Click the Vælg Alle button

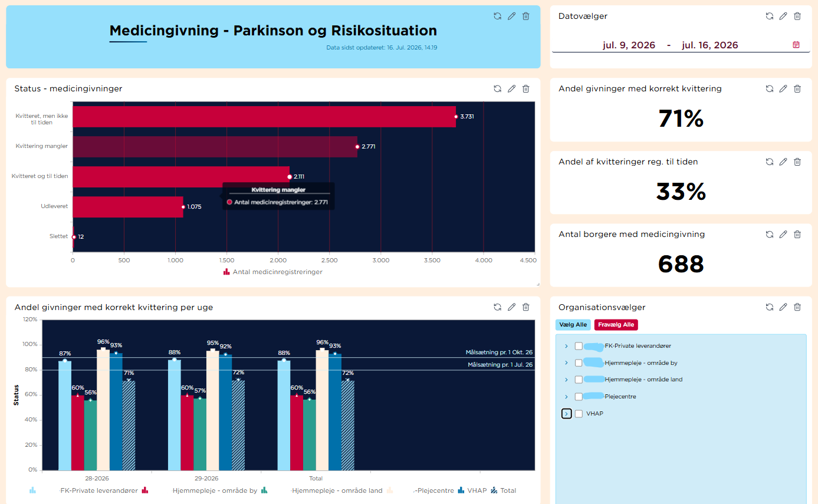[573, 325]
